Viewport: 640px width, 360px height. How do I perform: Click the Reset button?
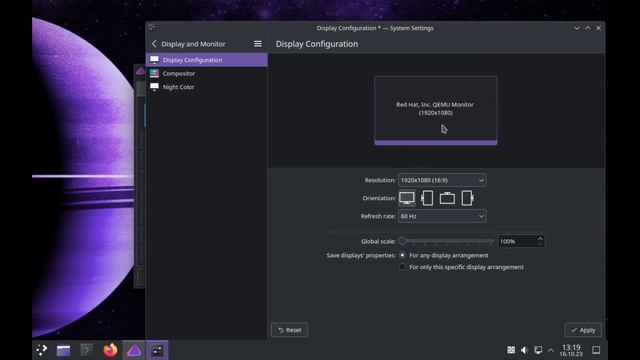point(289,330)
